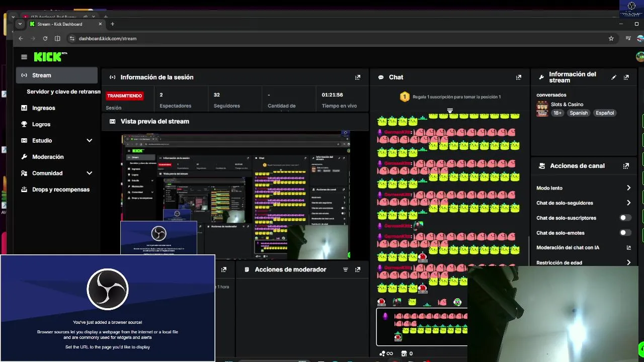Click the Logros trophy icon in sidebar
This screenshot has width=644, height=362.
pyautogui.click(x=24, y=124)
